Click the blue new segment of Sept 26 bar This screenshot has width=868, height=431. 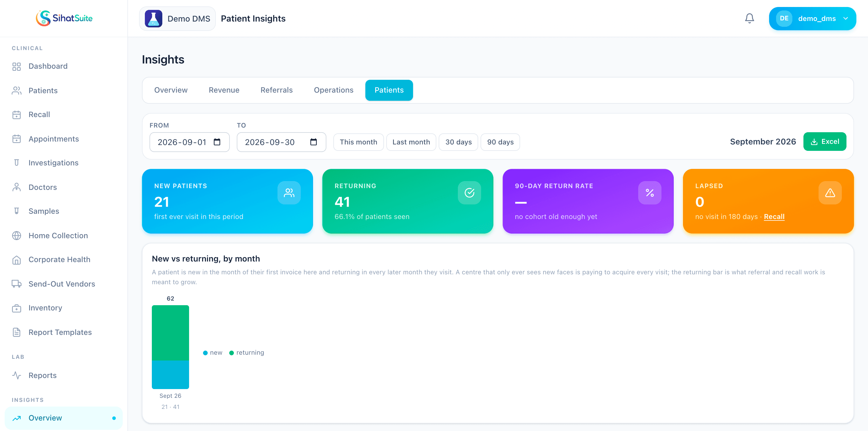tap(170, 375)
